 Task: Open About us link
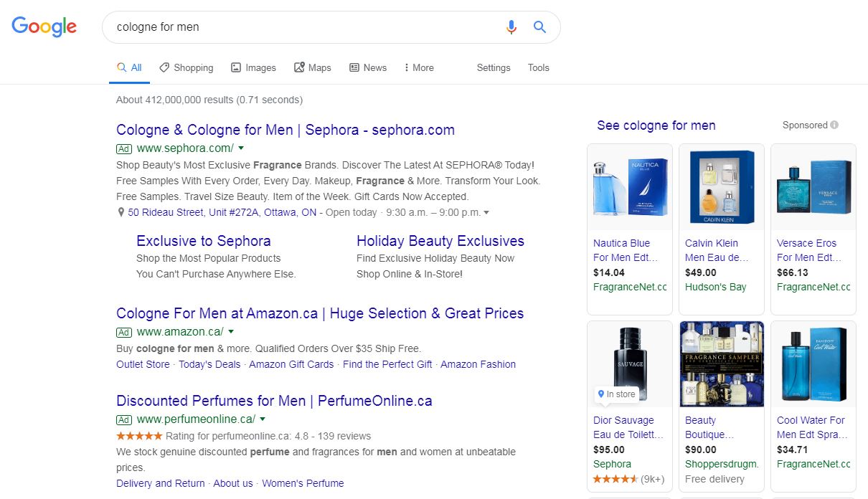[x=233, y=483]
